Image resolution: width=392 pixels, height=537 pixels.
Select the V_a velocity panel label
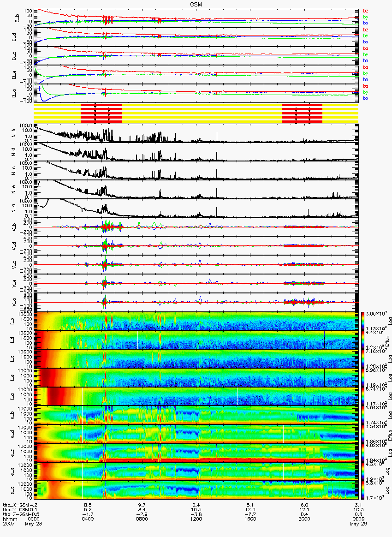[14, 302]
